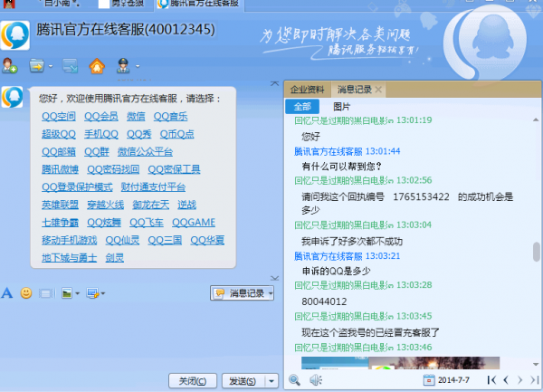Image resolution: width=543 pixels, height=392 pixels.
Task: Open the 地下城与勇士 link
Action: point(70,258)
